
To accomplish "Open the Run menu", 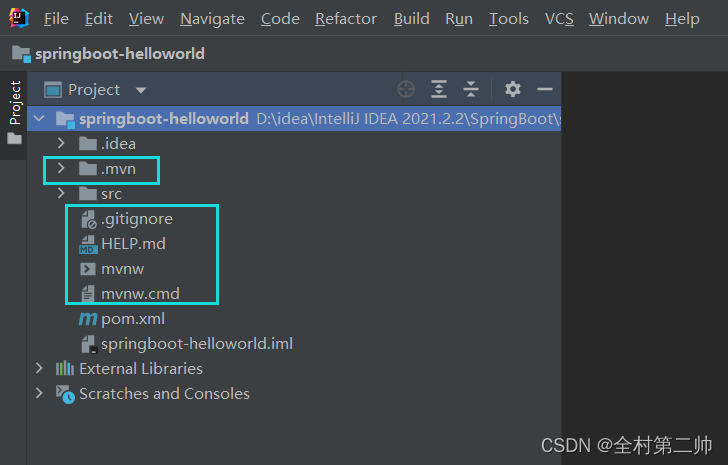I will 459,19.
